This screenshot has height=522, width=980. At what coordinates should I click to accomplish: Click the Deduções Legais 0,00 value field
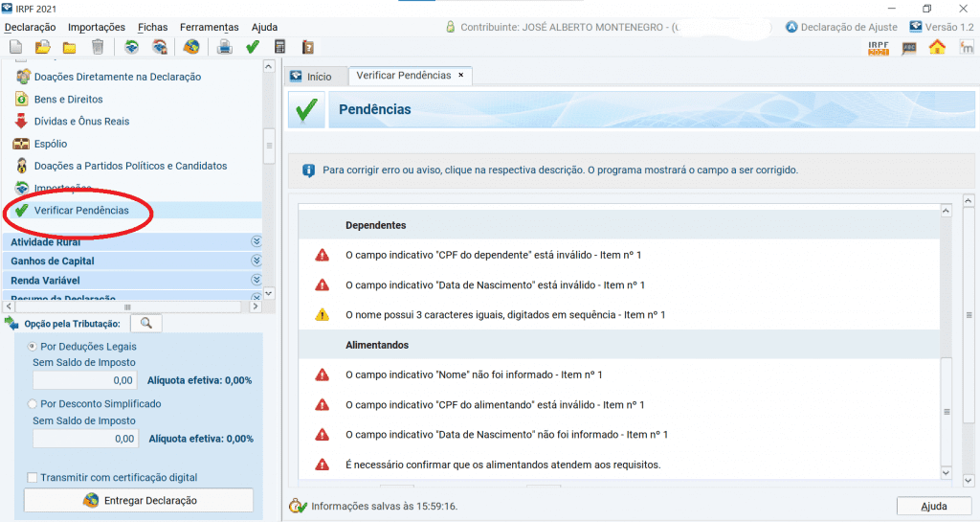(85, 380)
